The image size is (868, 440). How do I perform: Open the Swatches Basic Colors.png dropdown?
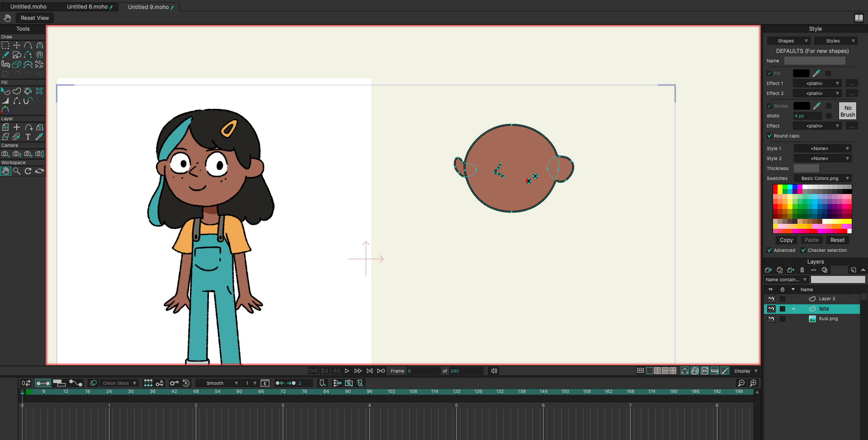[823, 178]
